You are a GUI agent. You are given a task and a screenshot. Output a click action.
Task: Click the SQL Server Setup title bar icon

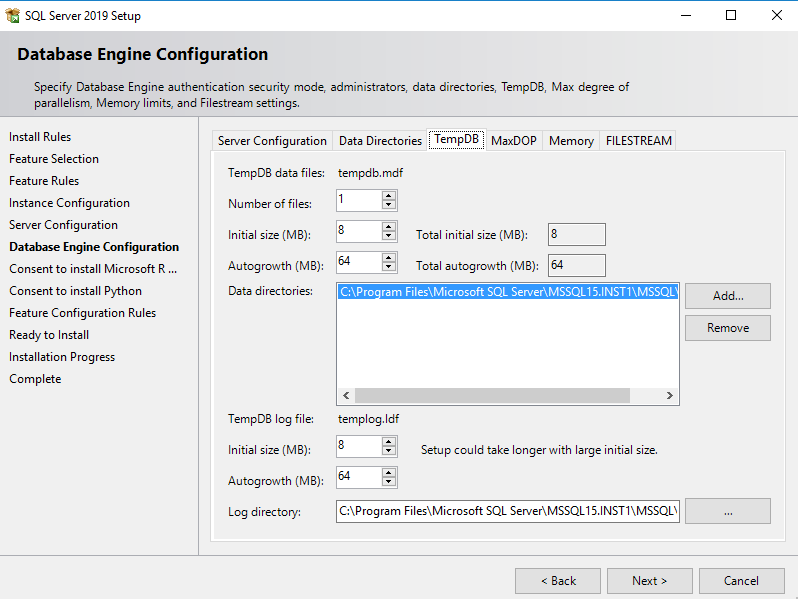pos(13,16)
